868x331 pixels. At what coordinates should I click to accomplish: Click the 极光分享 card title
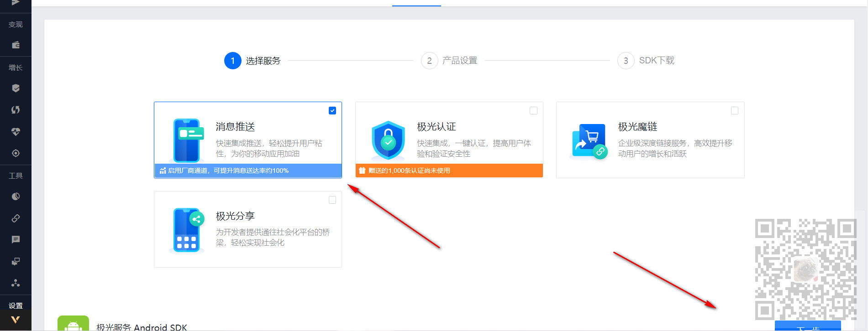(x=235, y=216)
